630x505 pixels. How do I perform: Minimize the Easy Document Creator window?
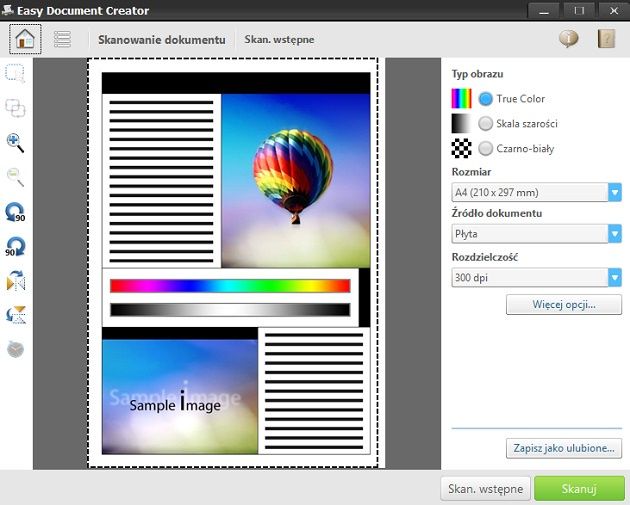[544, 10]
